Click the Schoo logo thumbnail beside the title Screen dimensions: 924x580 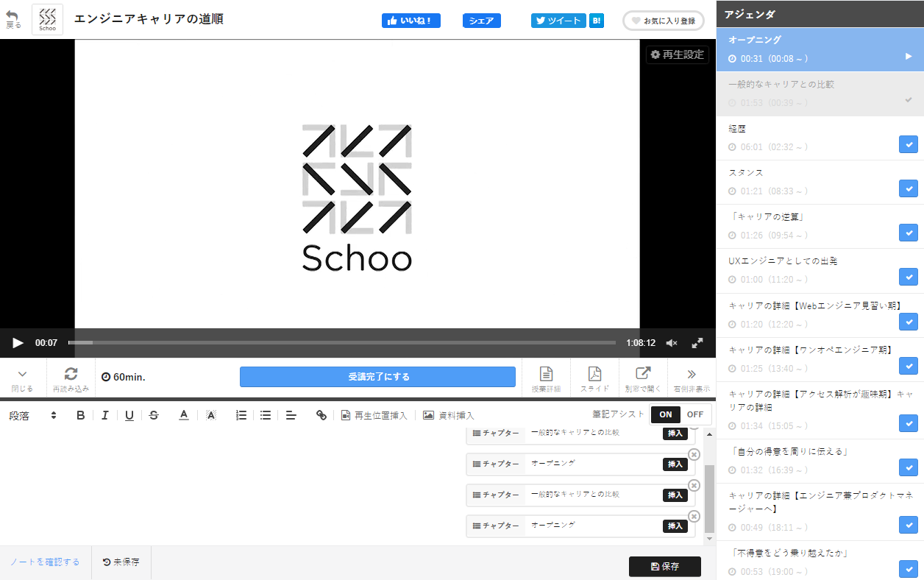[x=48, y=20]
